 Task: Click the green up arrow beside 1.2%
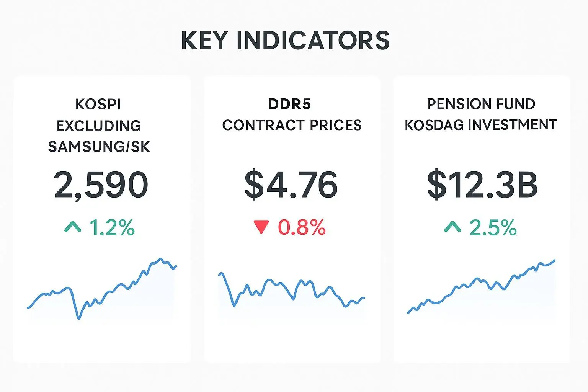pos(73,227)
